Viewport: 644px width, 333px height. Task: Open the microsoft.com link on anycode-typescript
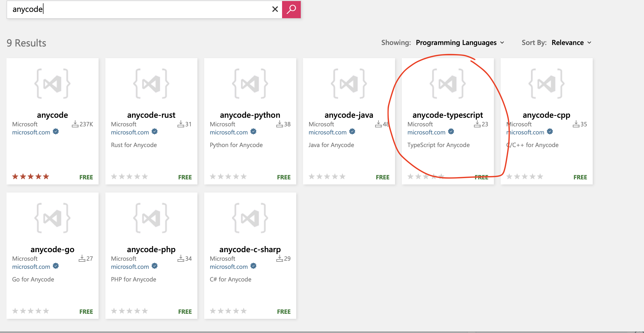(426, 132)
